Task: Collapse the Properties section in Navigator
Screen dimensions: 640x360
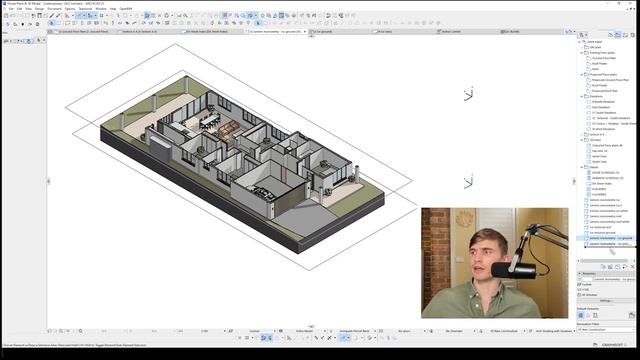Action: click(x=580, y=273)
